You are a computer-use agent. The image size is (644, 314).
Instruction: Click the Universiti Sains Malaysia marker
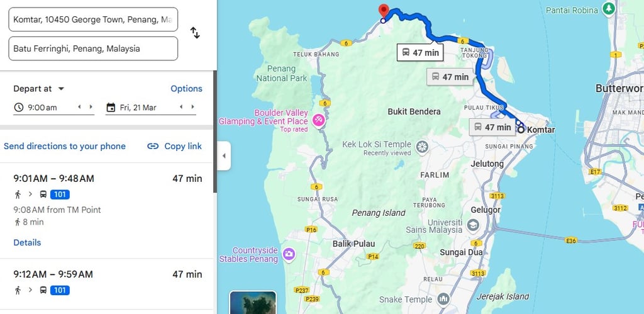tap(473, 225)
